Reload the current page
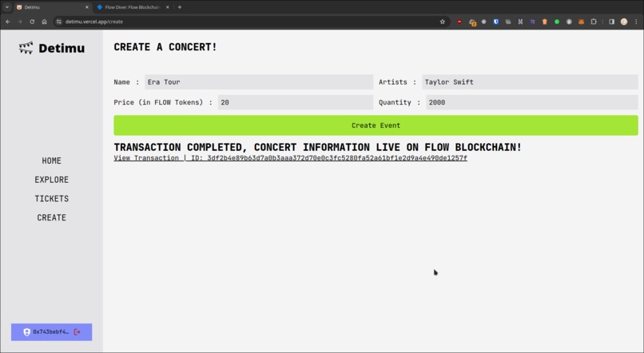Viewport: 644px width, 353px height. [x=32, y=22]
